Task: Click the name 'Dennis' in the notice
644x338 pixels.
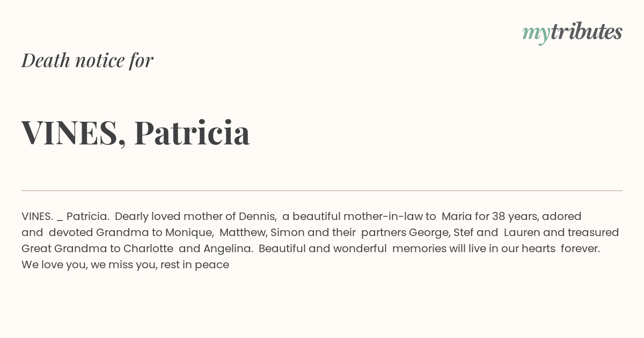Action: click(x=257, y=216)
